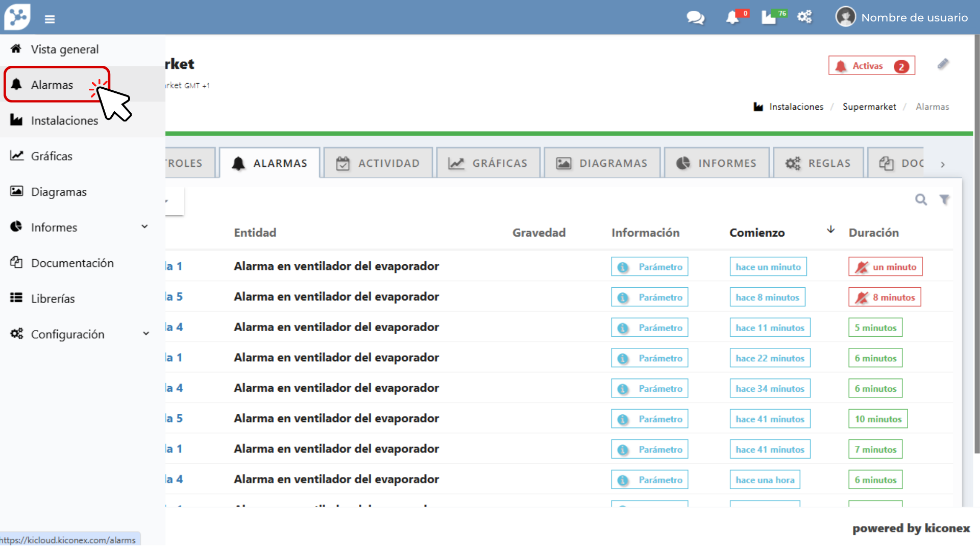
Task: Click the notifications bell icon
Action: tap(732, 18)
